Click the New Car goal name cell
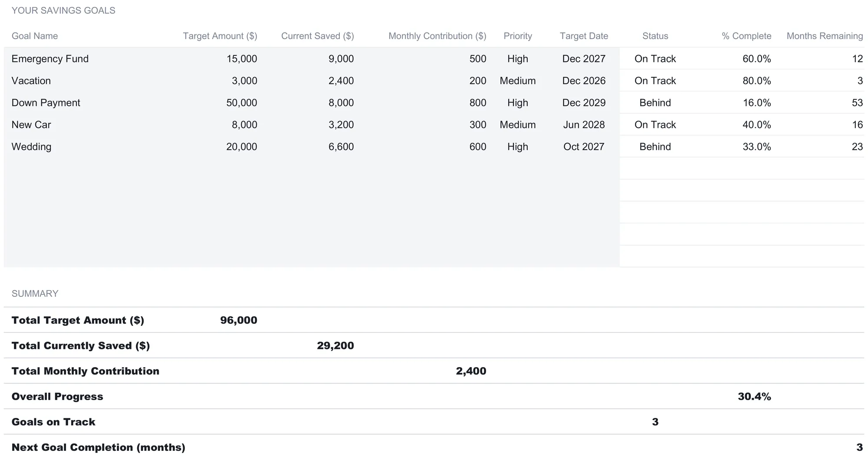This screenshot has width=868, height=460. coord(31,125)
